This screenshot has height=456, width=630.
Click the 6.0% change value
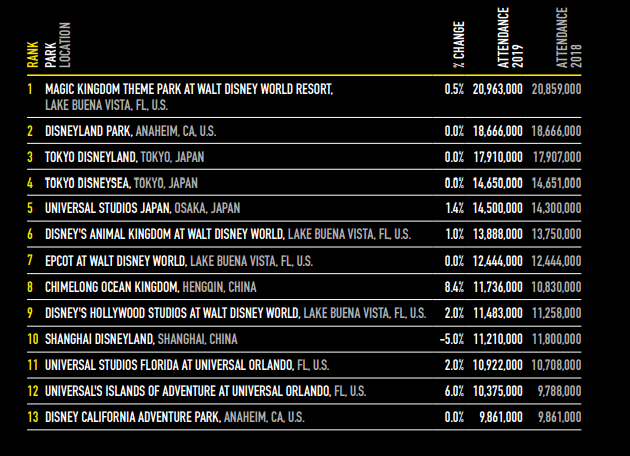coord(454,391)
